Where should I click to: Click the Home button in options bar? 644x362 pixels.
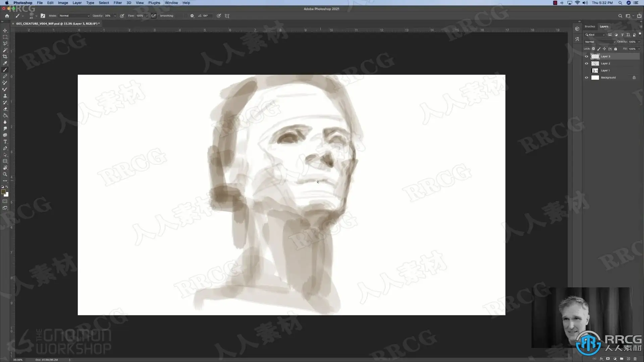7,16
